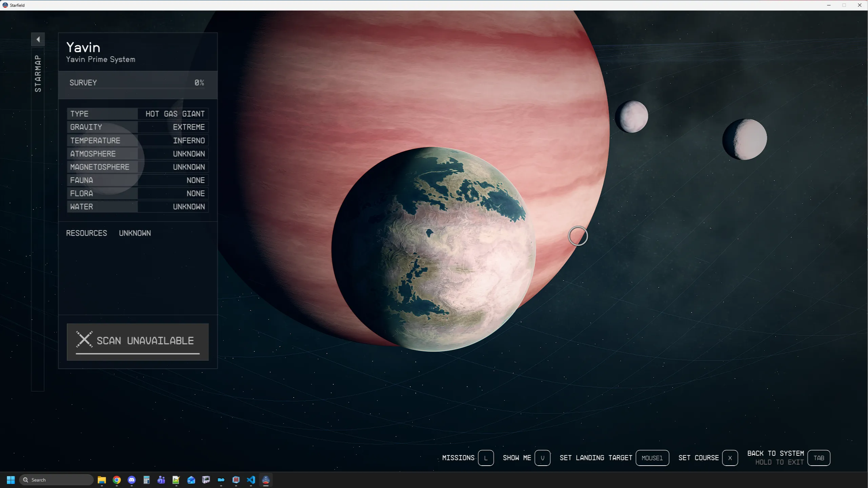Click the Resources Unknown label
Screen dimensions: 868x488
[x=108, y=233]
